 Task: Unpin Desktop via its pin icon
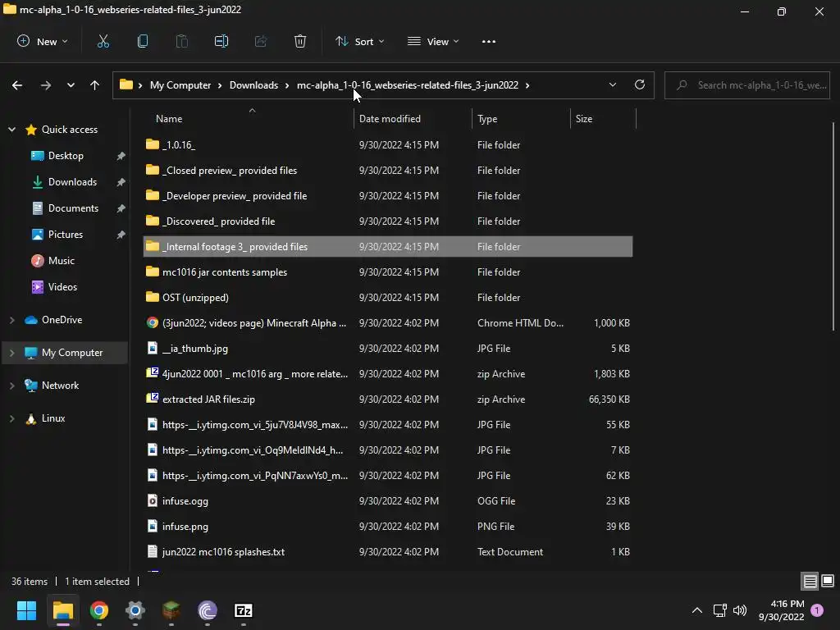121,156
